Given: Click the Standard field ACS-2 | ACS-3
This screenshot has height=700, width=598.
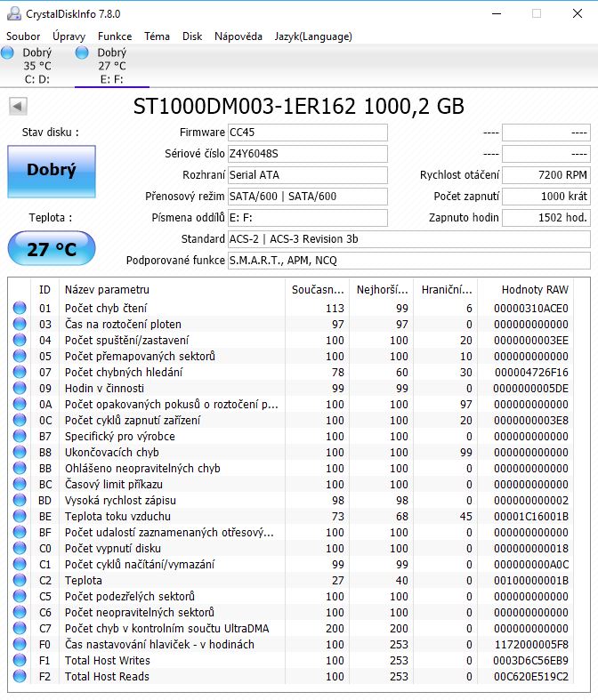Looking at the screenshot, I should 408,239.
